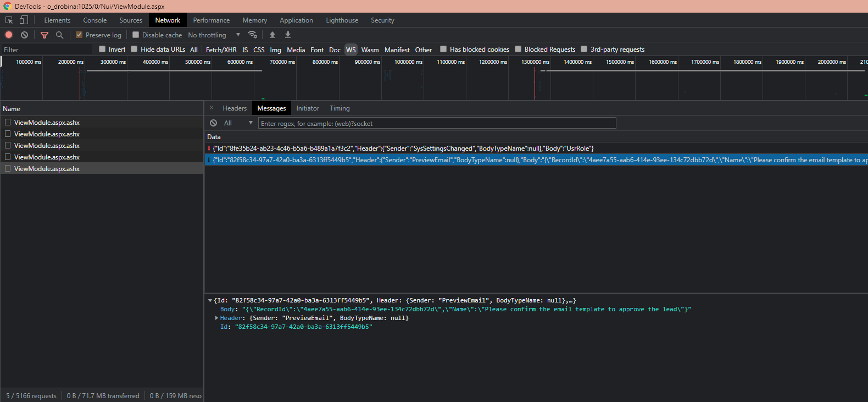Enable Has blocked cookies checkbox

tap(443, 49)
